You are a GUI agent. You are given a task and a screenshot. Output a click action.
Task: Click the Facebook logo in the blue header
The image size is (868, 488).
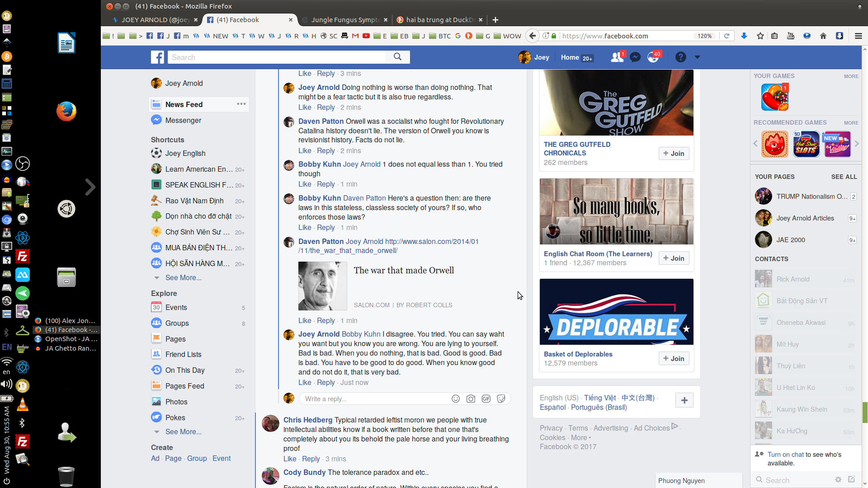coord(157,57)
